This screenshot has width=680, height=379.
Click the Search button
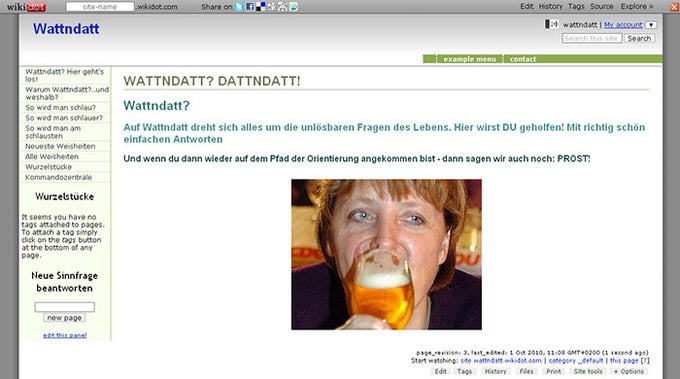639,38
